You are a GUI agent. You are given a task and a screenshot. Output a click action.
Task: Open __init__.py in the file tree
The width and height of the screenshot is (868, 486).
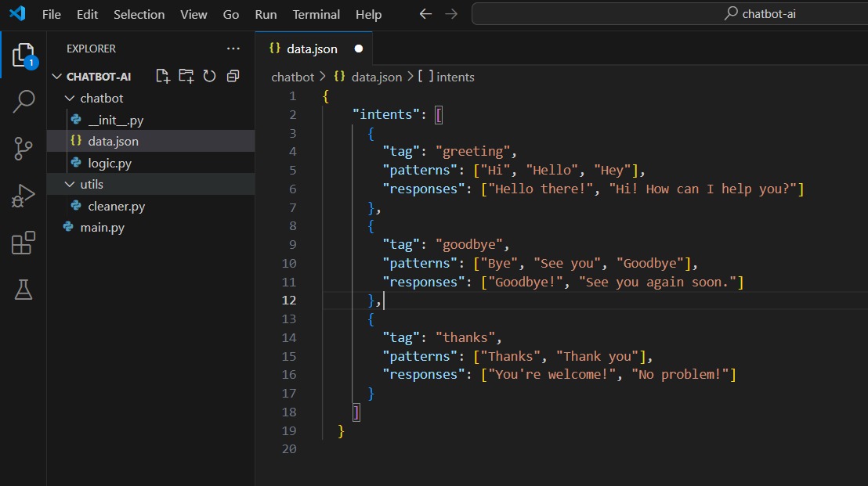116,120
